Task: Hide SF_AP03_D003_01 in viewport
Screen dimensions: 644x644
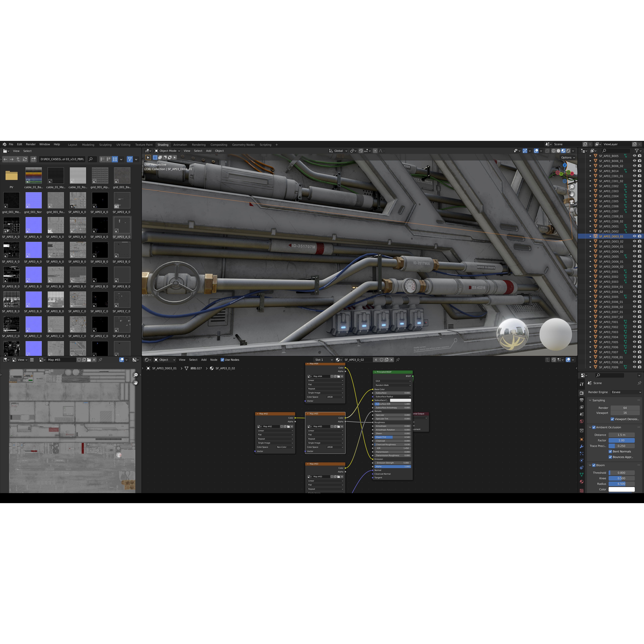Action: pos(634,236)
